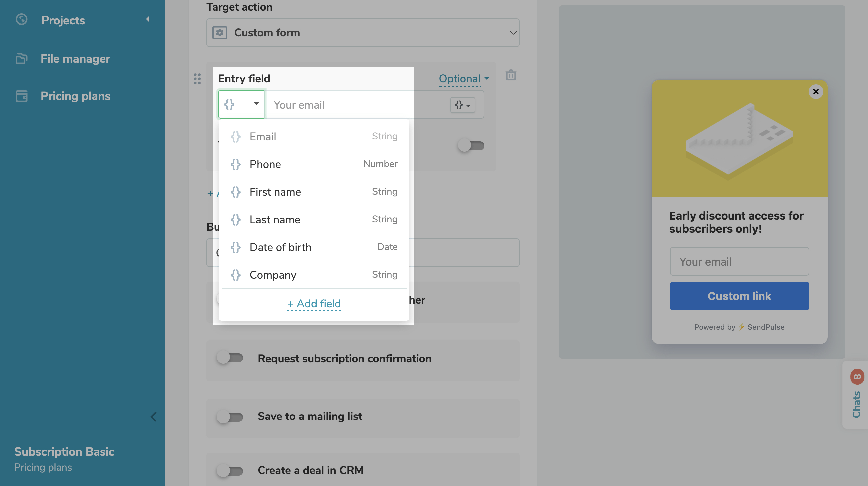Enable Request subscription confirmation toggle
Screen dimensions: 868x486
tap(230, 358)
